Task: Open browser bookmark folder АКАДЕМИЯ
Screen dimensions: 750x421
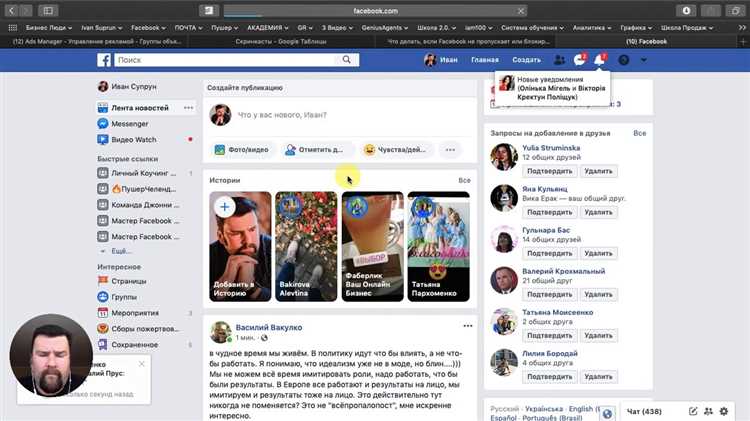Action: (x=268, y=28)
